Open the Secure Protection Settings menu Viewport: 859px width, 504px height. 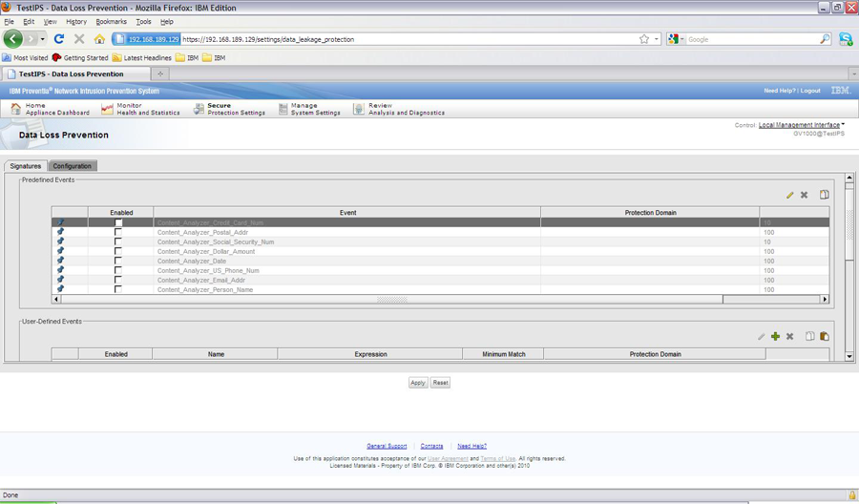coord(229,109)
